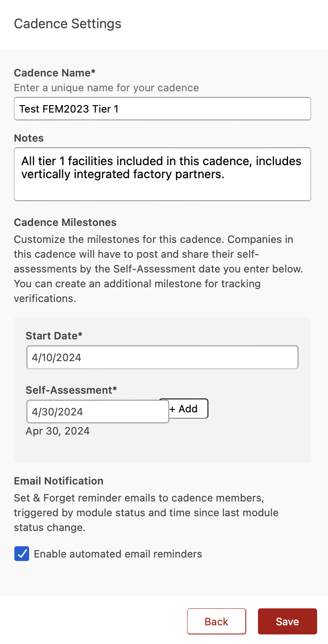Viewport: 328px width, 644px height.
Task: Click the 'Enable automated email reminders' label text
Action: coord(118,554)
